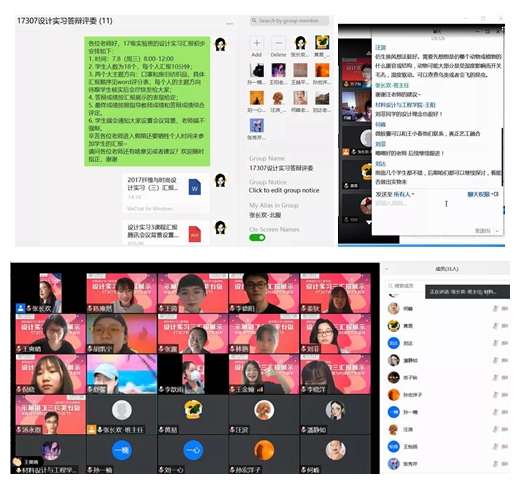
Task: Click the pop-out icon next to 聊天权限
Action: tap(496, 194)
